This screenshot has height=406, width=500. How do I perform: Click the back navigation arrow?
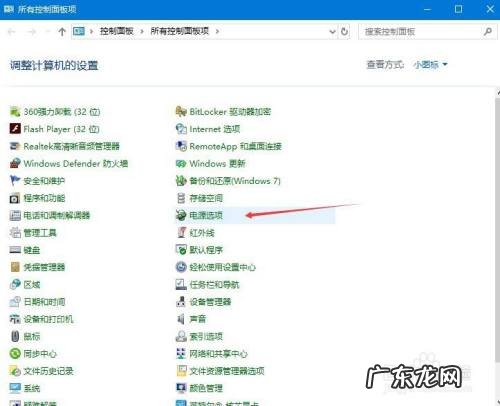coord(12,32)
